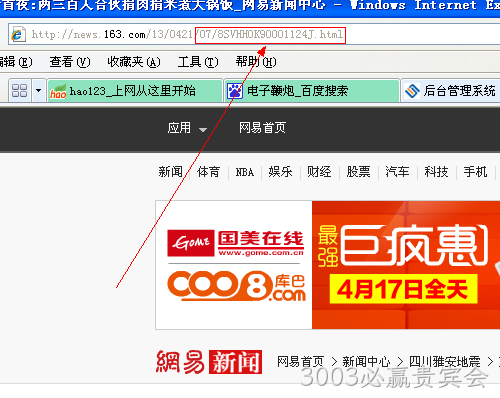Click the 后台管理系统 tab favicon
Viewport: 500px width, 398px height.
pyautogui.click(x=412, y=91)
